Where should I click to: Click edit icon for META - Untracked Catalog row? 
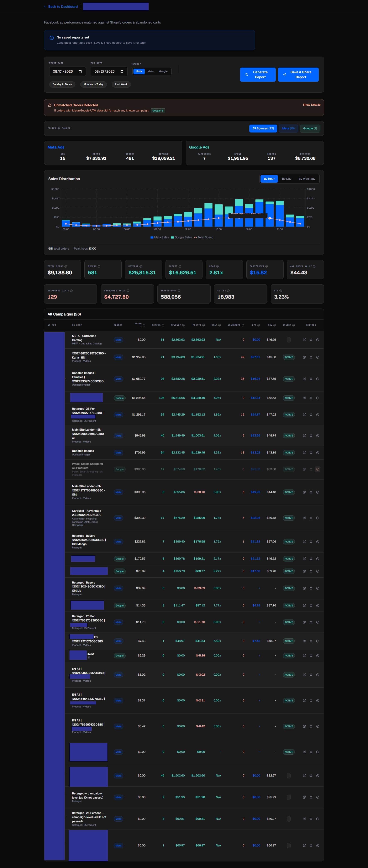pos(304,340)
